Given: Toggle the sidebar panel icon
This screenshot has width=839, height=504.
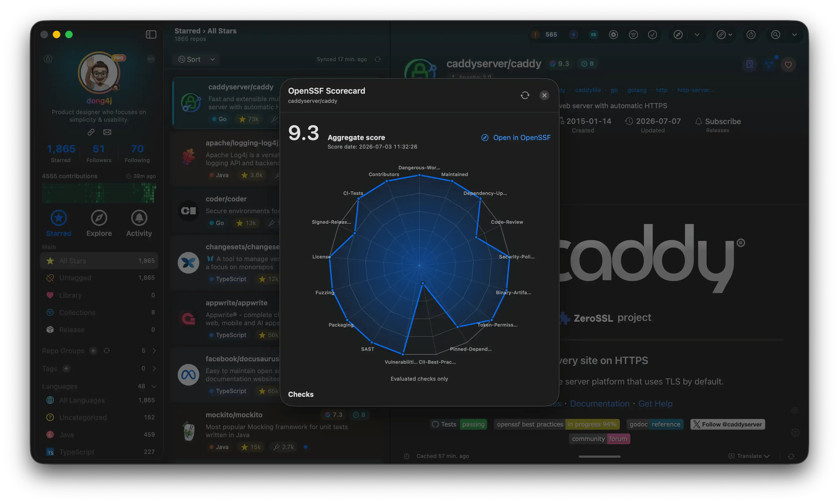Looking at the screenshot, I should click(x=151, y=34).
